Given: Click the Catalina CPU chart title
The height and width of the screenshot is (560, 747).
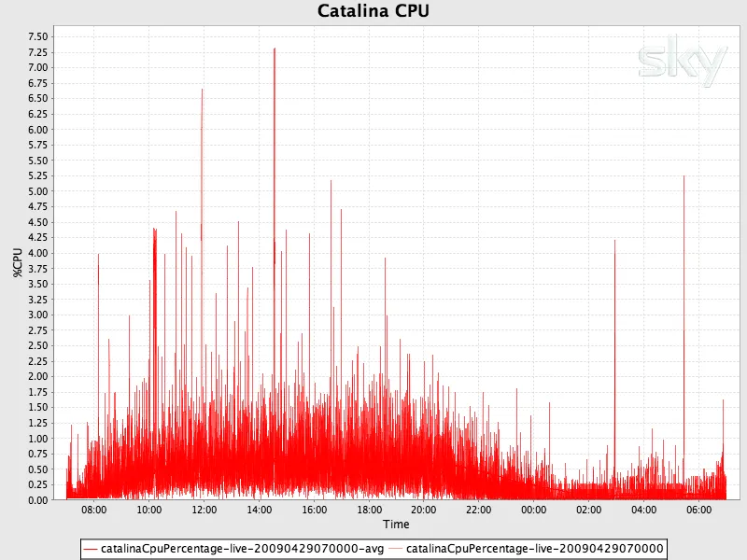Looking at the screenshot, I should pos(373,11).
